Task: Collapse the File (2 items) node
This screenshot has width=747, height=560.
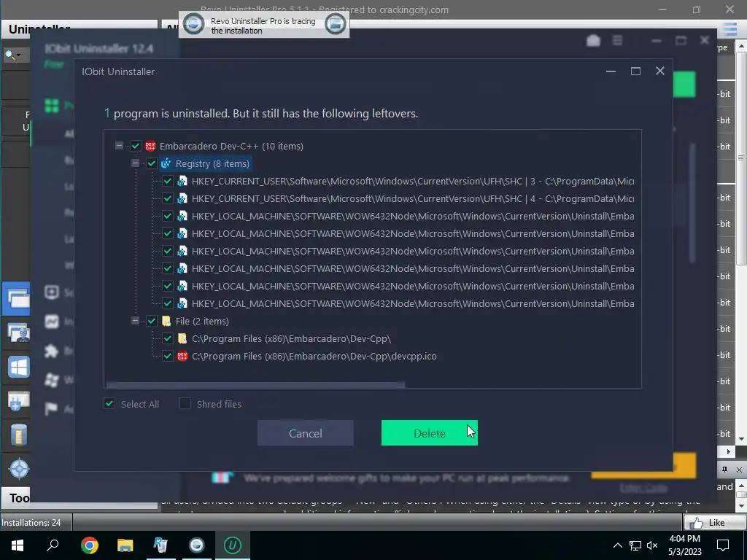Action: (135, 321)
